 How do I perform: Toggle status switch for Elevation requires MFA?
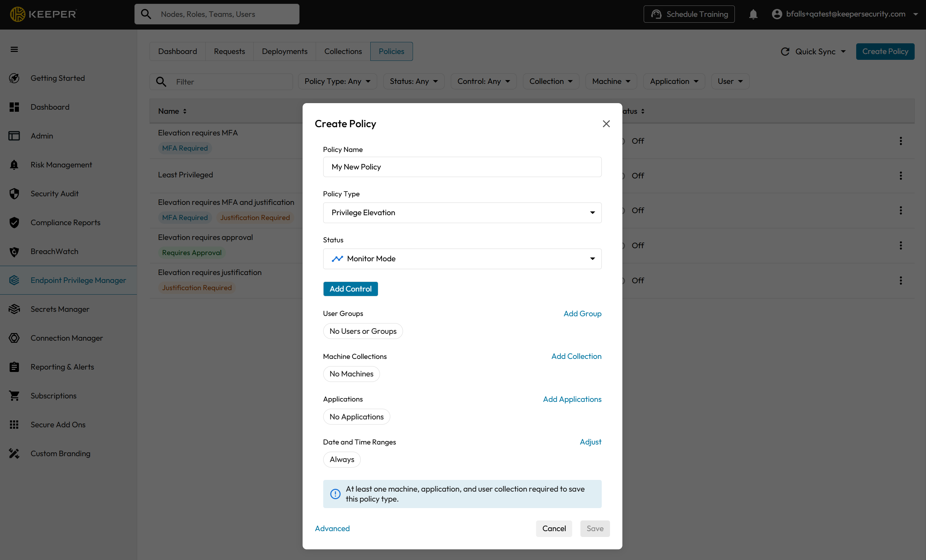[x=624, y=141]
